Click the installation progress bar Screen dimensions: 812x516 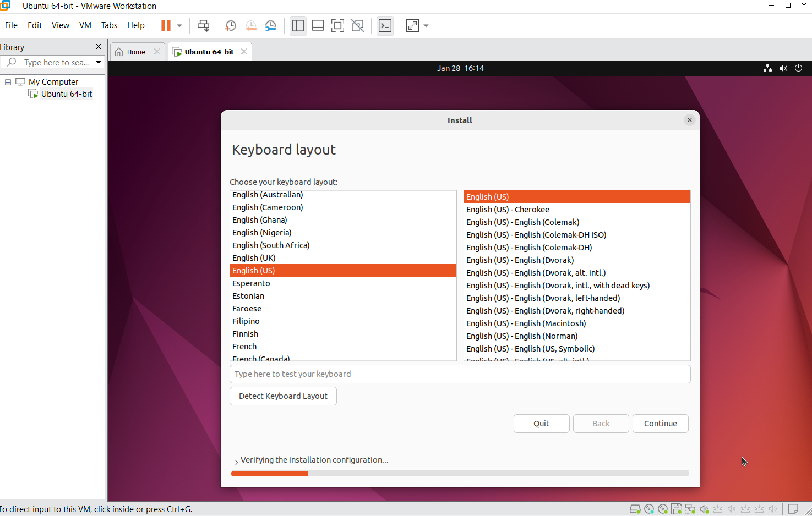click(460, 474)
